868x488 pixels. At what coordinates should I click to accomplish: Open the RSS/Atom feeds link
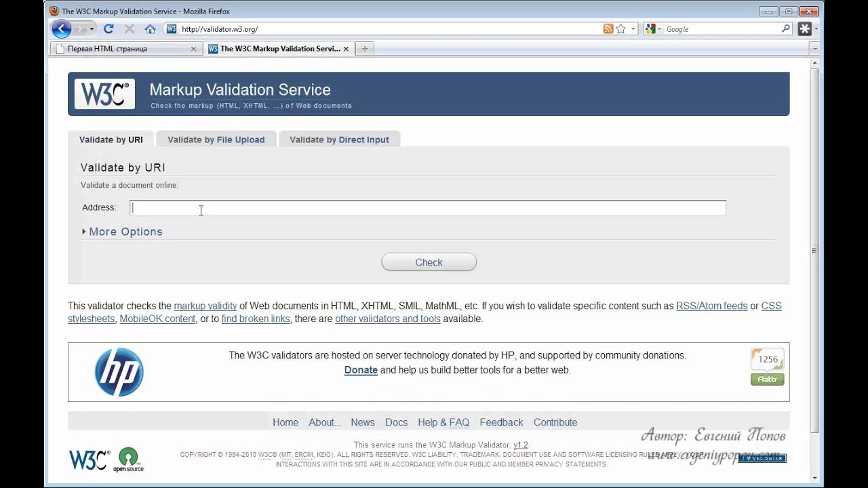(x=711, y=306)
